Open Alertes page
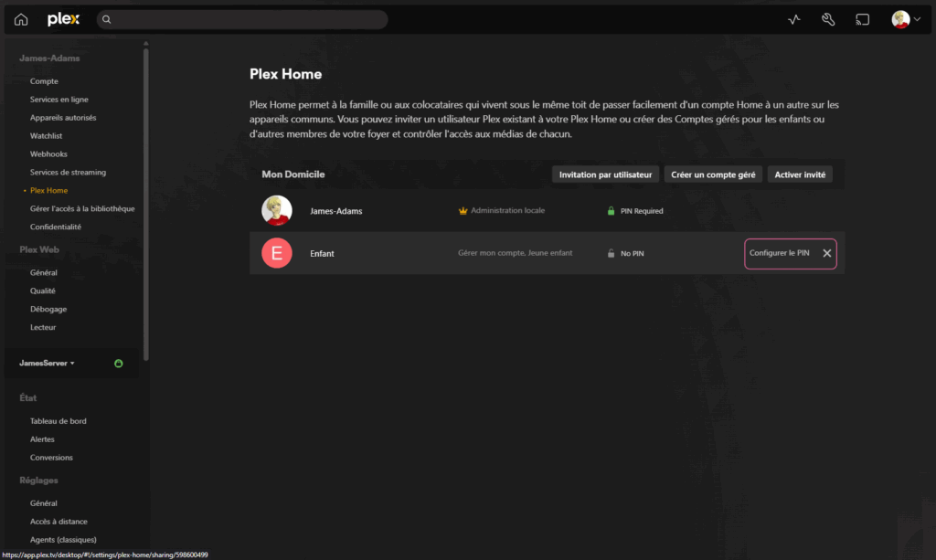Viewport: 936px width, 560px height. [42, 438]
